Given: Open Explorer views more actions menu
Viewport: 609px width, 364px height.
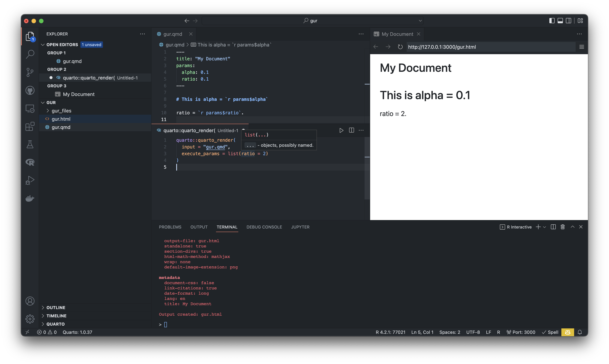Looking at the screenshot, I should tap(142, 34).
